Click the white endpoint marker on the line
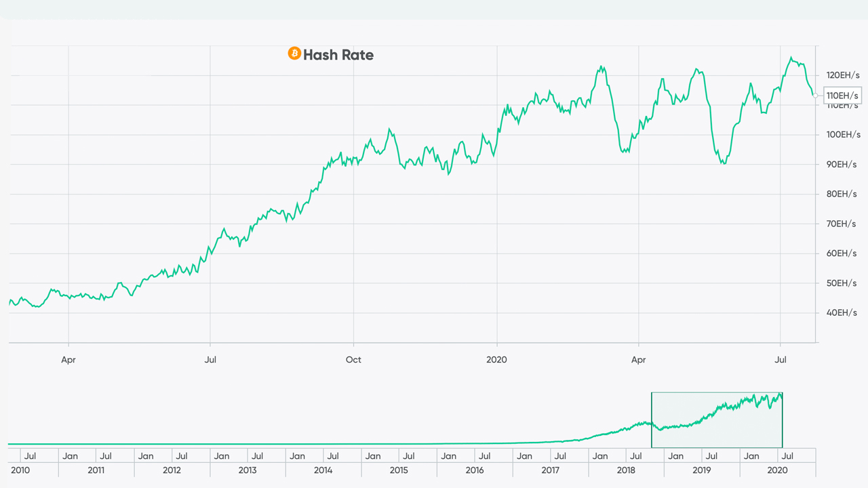Viewport: 868px width, 488px height. (x=816, y=96)
